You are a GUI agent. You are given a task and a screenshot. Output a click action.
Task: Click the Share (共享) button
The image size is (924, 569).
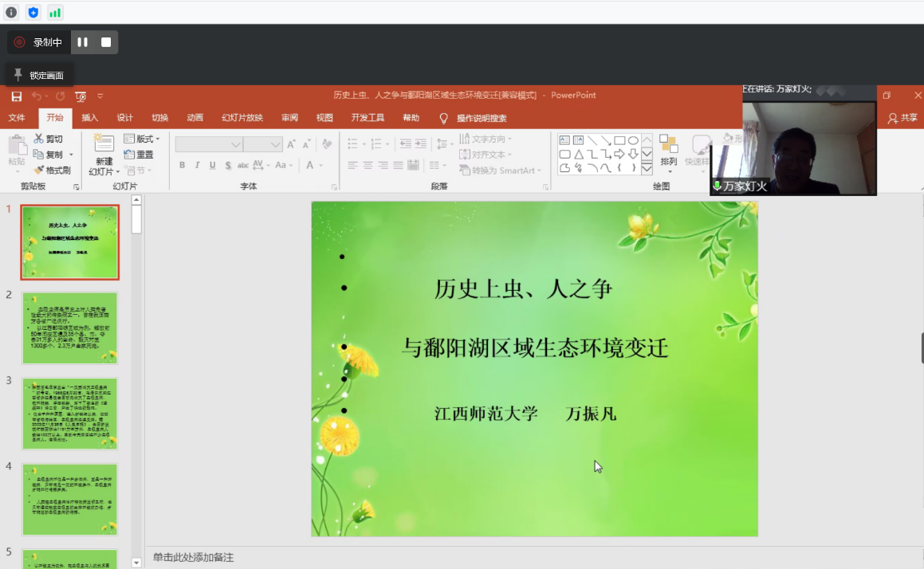(902, 118)
